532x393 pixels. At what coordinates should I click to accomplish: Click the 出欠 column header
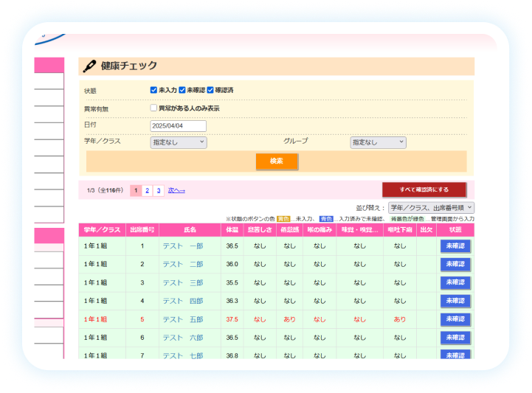(x=426, y=230)
